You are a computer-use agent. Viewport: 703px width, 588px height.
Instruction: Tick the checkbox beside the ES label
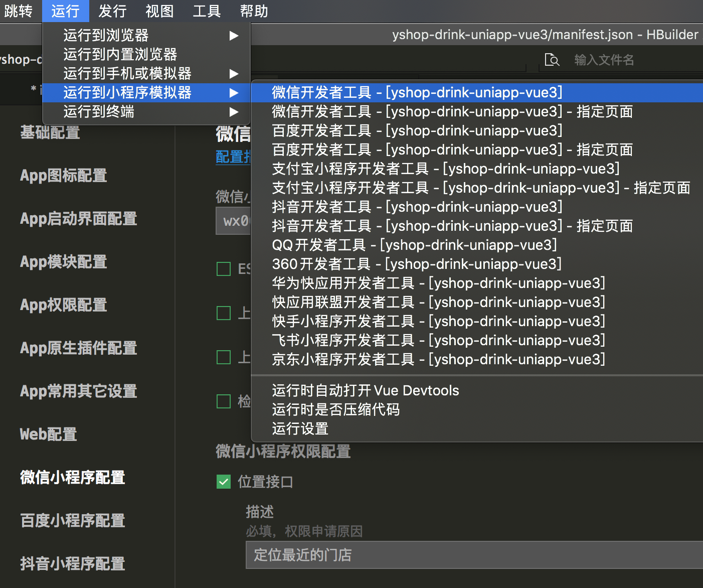(x=224, y=269)
